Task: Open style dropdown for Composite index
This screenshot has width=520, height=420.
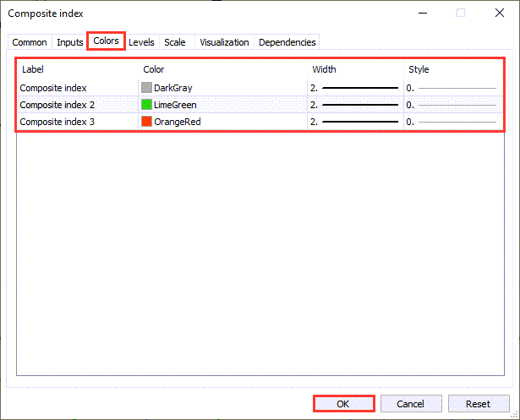Action: (452, 88)
